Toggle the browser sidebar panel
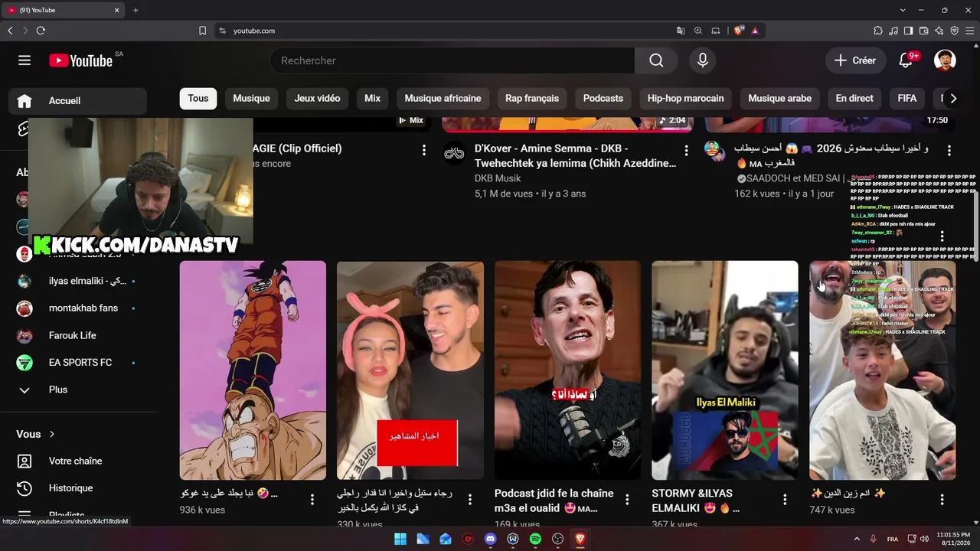Screen dimensions: 980x551 pos(909,31)
